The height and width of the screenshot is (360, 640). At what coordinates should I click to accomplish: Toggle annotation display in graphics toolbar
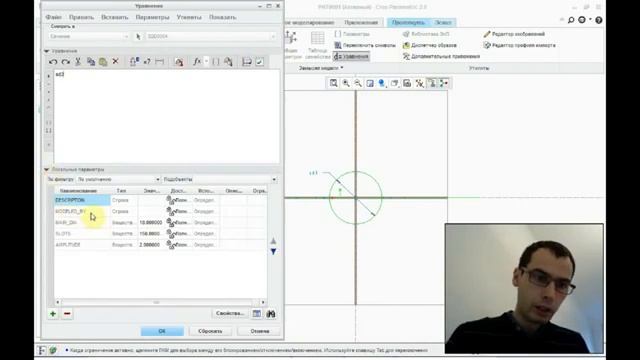pyautogui.click(x=431, y=83)
